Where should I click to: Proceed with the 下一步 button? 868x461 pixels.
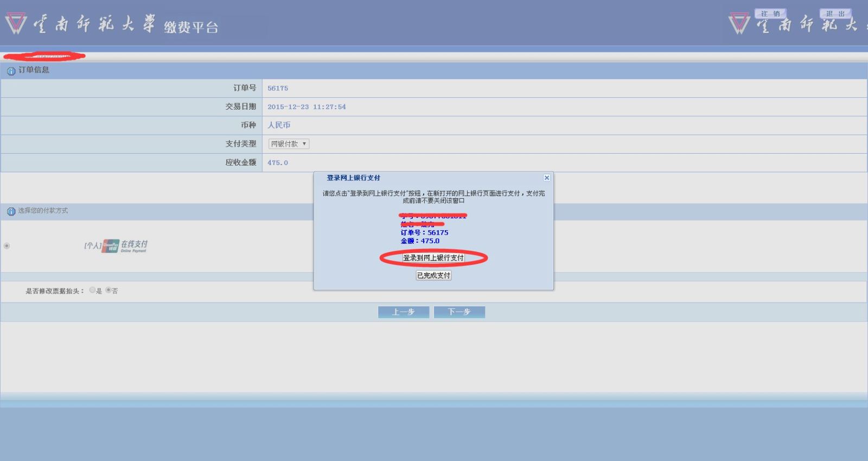click(459, 312)
